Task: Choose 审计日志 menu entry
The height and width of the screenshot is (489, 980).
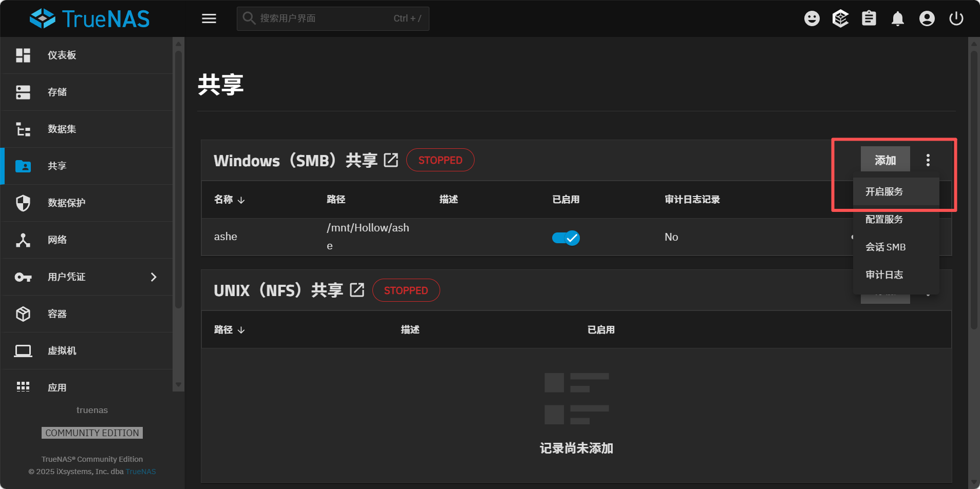Action: pos(884,275)
